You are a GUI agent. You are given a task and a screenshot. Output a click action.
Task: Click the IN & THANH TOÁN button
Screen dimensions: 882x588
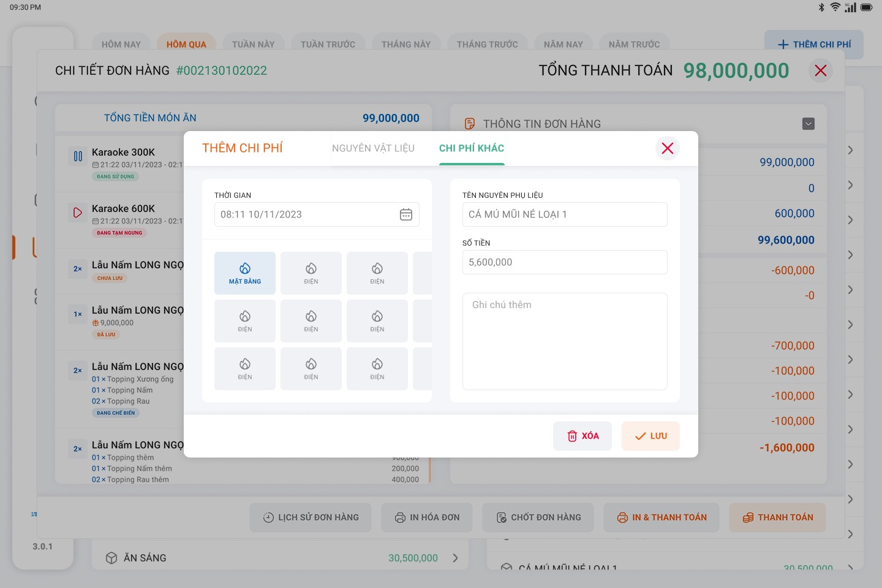661,518
